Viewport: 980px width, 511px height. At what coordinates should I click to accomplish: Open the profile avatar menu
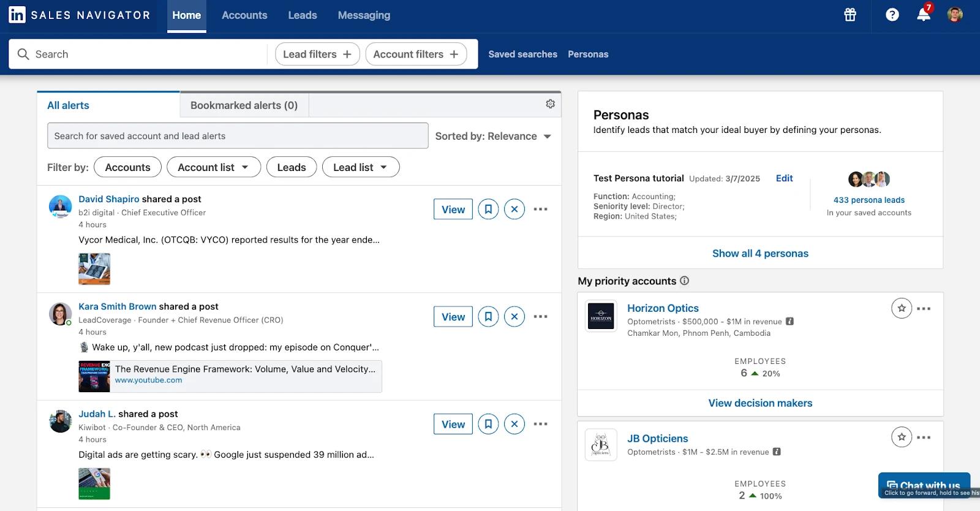coord(955,15)
